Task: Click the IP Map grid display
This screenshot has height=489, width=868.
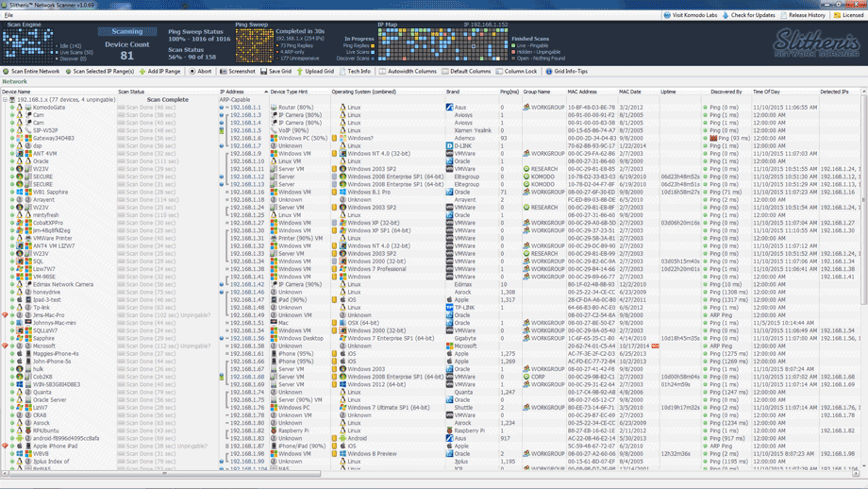Action: 442,44
